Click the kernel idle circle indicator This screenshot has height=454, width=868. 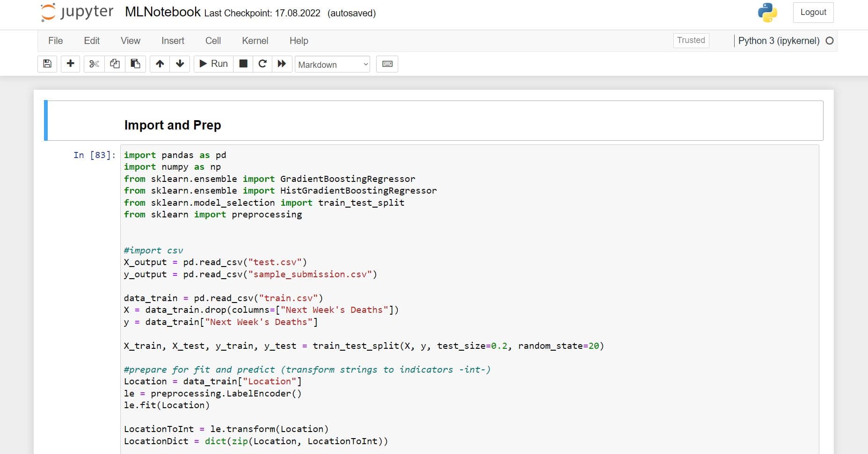[x=830, y=41]
